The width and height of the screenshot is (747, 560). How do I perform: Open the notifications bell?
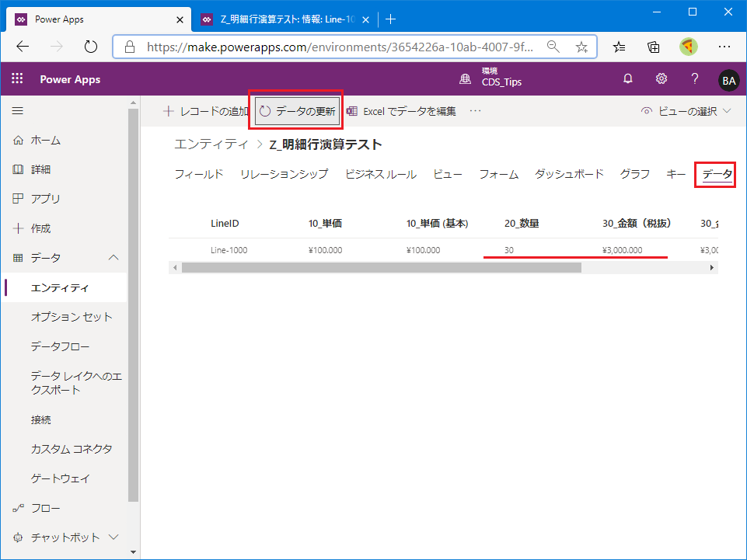click(x=628, y=79)
